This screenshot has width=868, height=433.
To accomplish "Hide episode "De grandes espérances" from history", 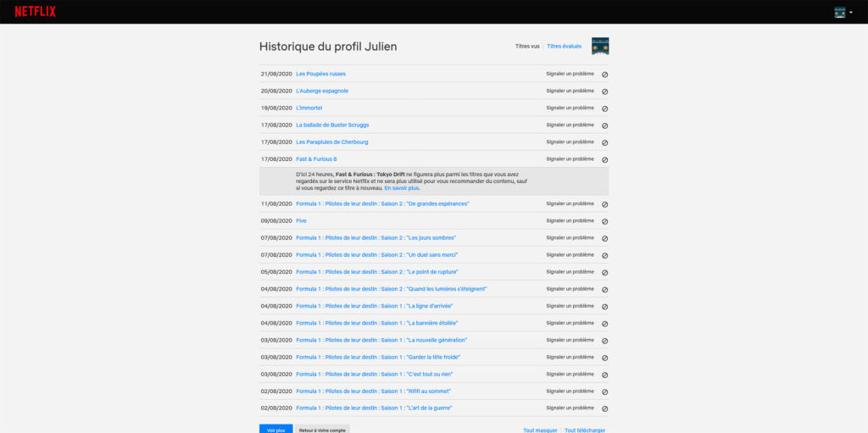I will pos(604,204).
